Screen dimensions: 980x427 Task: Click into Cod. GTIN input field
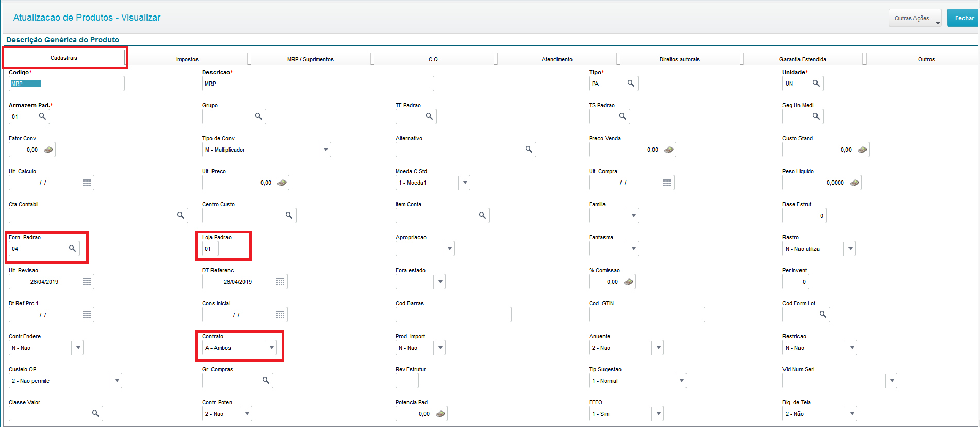647,315
